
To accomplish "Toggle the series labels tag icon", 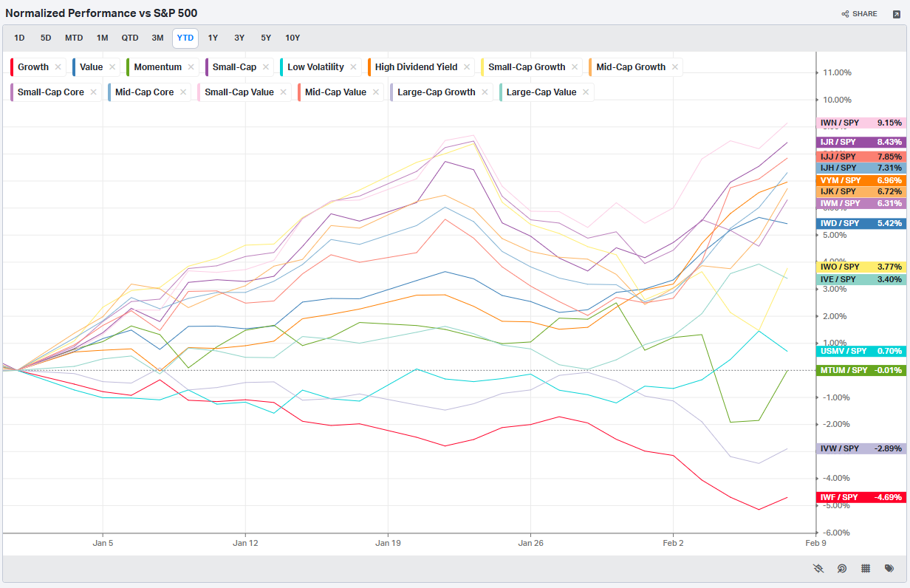I will (890, 568).
